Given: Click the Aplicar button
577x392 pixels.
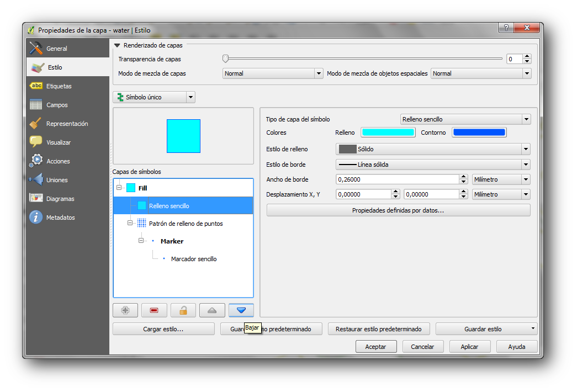Looking at the screenshot, I should tap(470, 347).
